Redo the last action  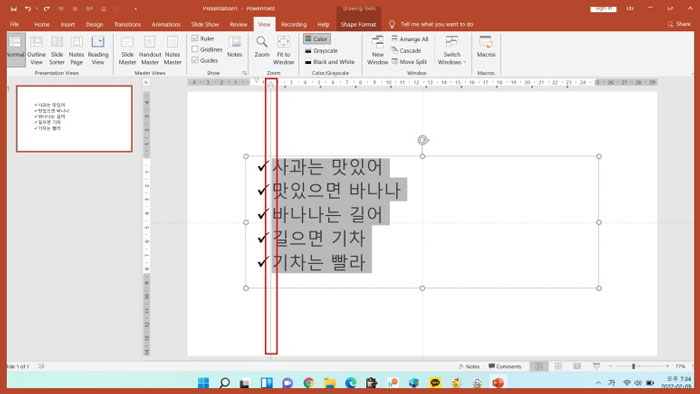click(x=47, y=9)
